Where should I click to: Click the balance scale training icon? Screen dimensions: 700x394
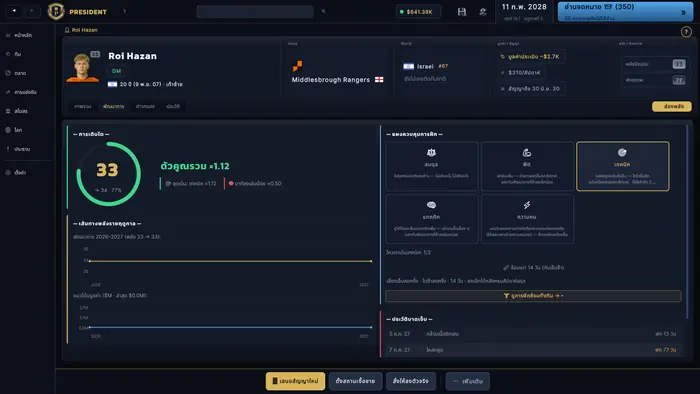[x=431, y=153]
